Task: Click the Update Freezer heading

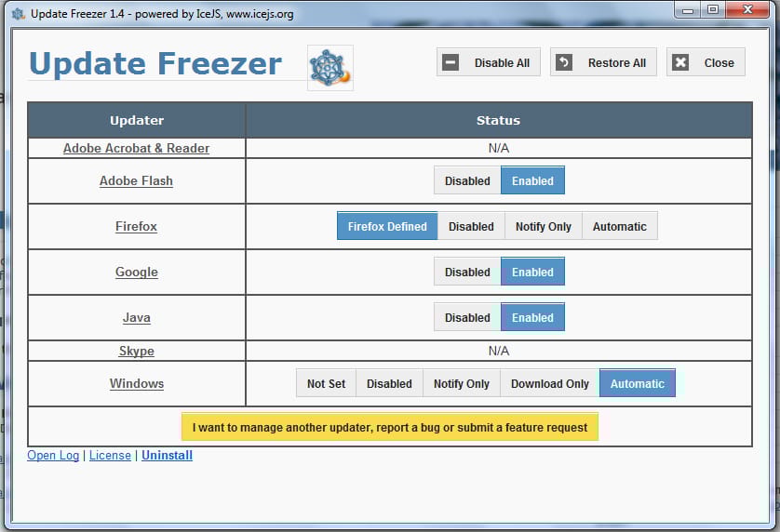Action: 155,63
